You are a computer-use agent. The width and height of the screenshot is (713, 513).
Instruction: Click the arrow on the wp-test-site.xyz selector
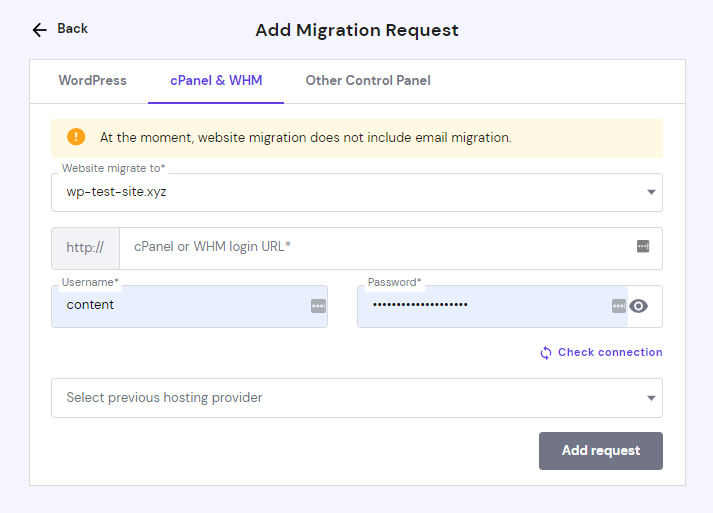(651, 192)
